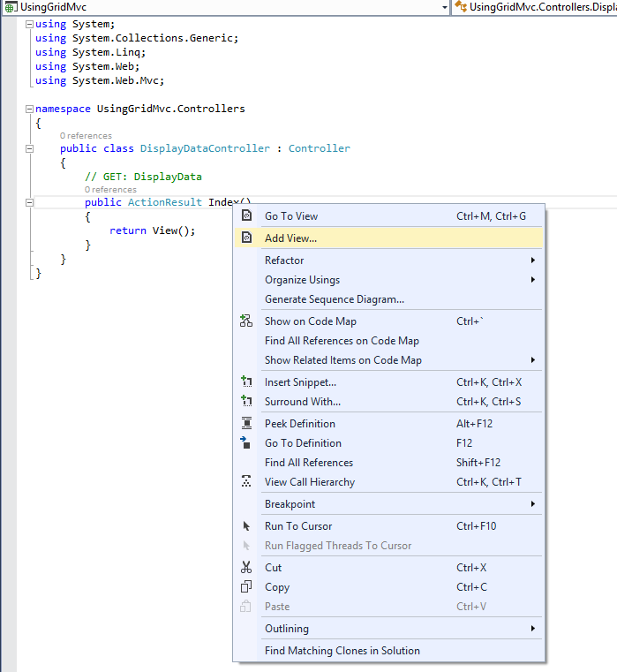This screenshot has height=672, width=617.
Task: Click the Surround With icon
Action: [x=246, y=401]
